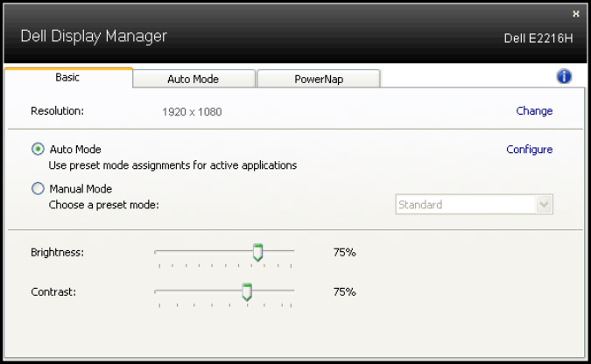The height and width of the screenshot is (364, 591).
Task: Click the left end of the Contrast slider track
Action: (x=157, y=290)
